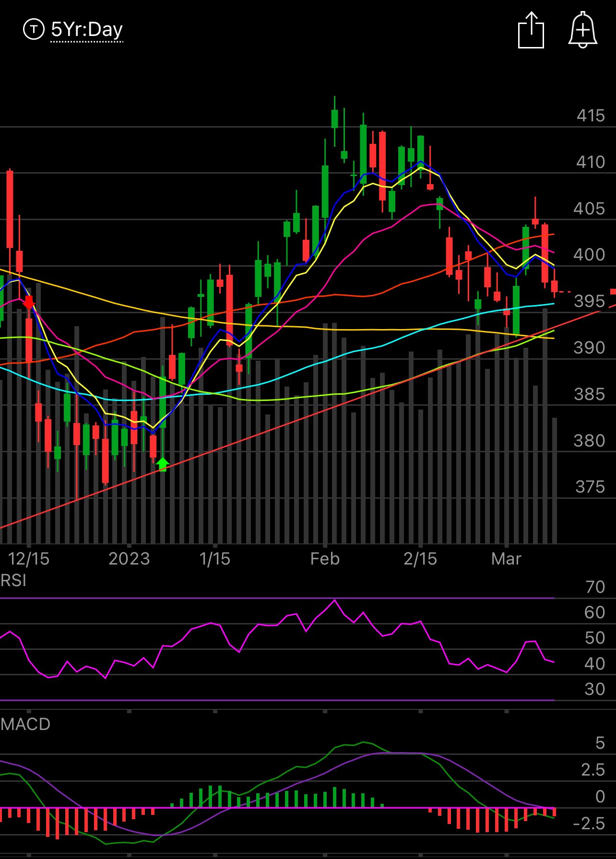Open the 5Yr:Day timeframe selector

click(87, 30)
